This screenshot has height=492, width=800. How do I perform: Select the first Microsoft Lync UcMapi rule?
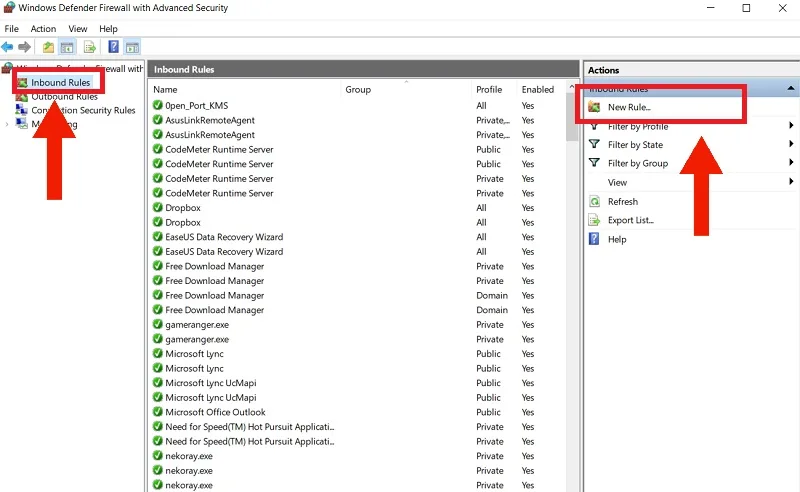tap(211, 383)
